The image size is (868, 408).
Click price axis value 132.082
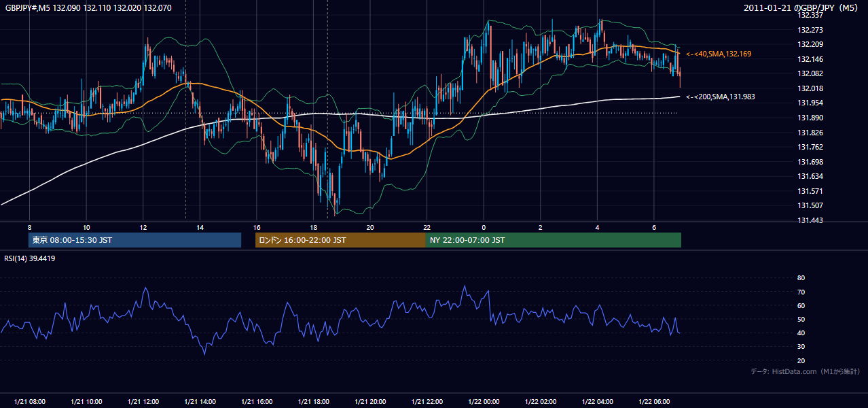810,73
